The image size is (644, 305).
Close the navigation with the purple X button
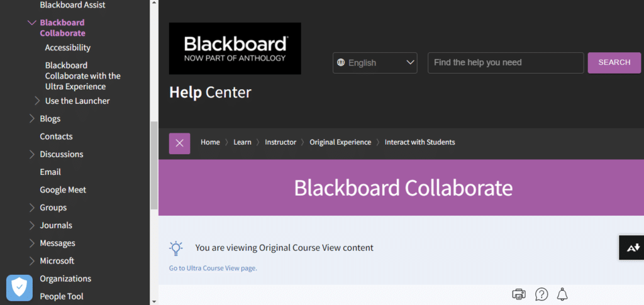coord(179,143)
